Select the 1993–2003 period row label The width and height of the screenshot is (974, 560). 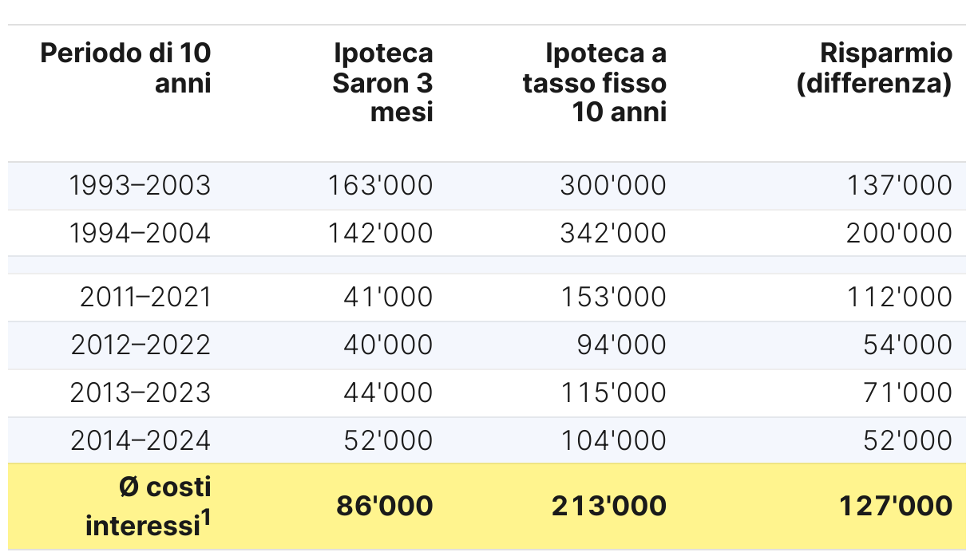140,186
